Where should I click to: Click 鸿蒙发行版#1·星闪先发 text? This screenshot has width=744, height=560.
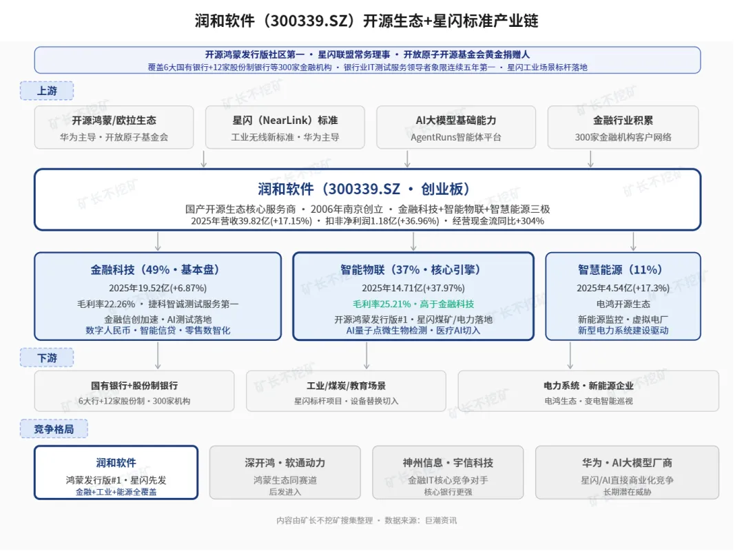116,480
